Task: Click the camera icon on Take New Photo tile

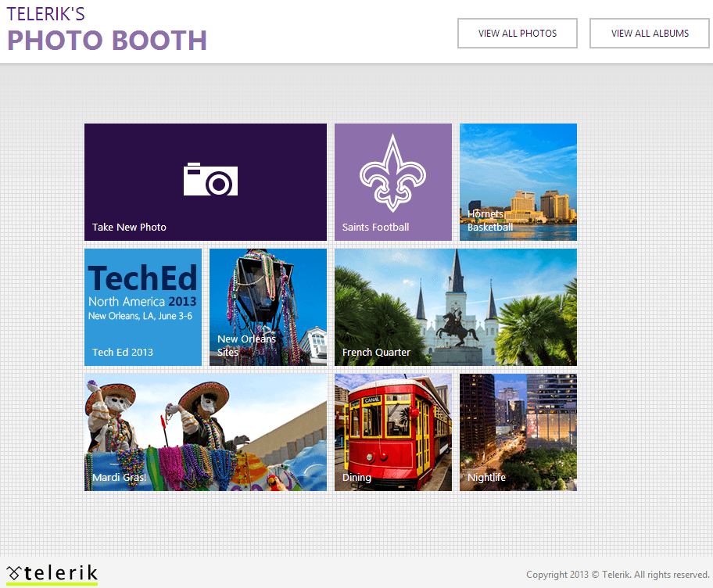Action: [x=210, y=179]
